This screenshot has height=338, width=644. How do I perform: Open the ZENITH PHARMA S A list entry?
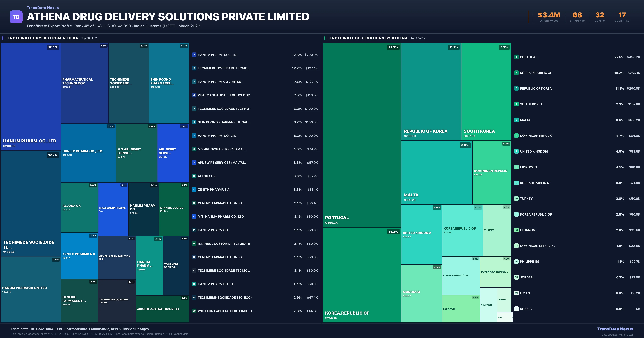(x=213, y=190)
